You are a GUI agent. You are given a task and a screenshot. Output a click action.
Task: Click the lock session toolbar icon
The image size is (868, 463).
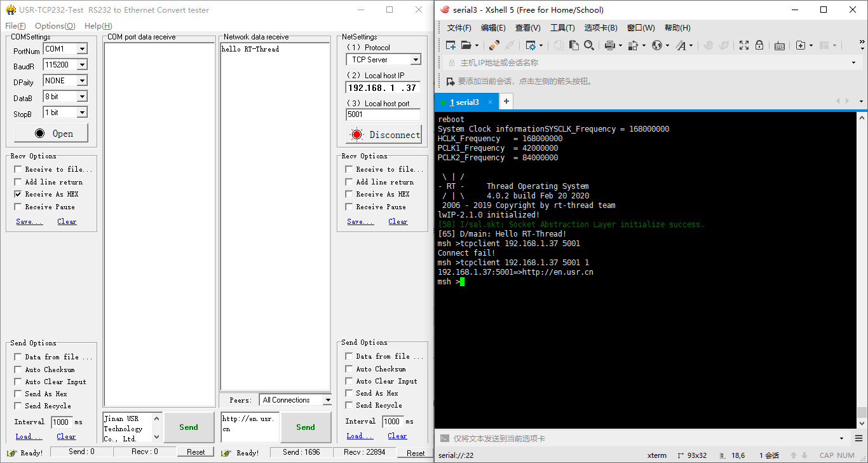[759, 45]
